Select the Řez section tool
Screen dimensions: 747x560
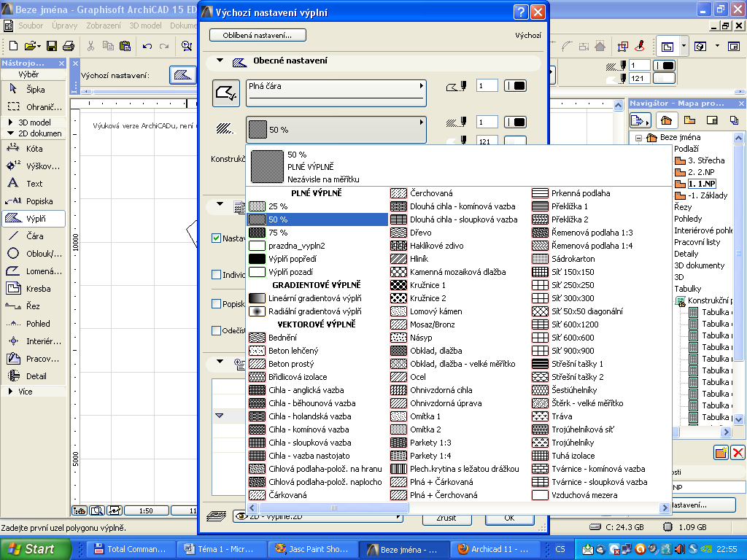pos(34,306)
